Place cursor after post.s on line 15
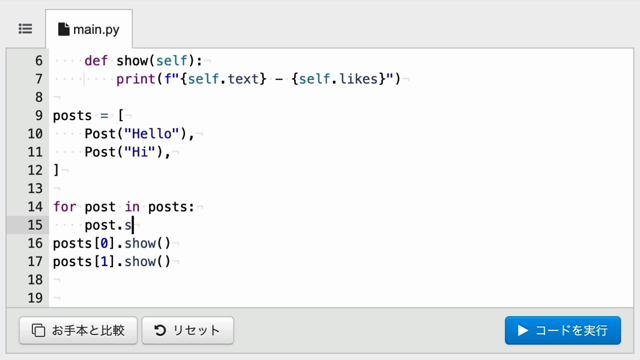The height and width of the screenshot is (360, 640). (133, 225)
